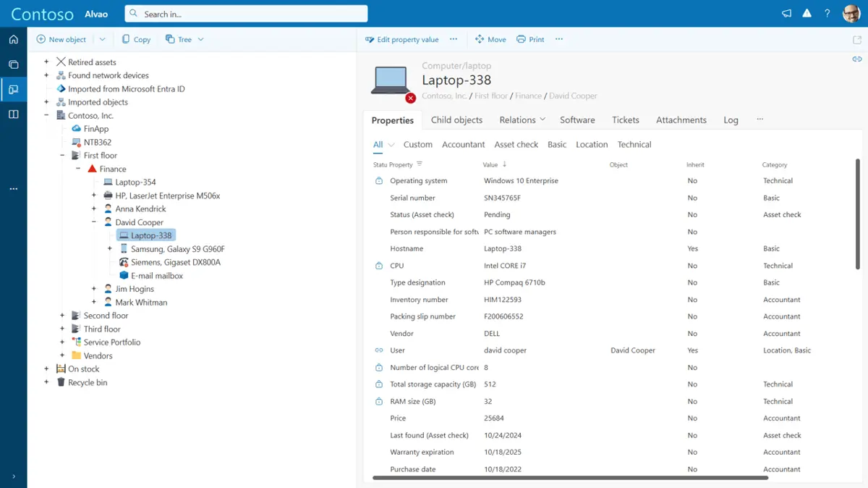
Task: Open the user profile avatar
Action: [851, 14]
